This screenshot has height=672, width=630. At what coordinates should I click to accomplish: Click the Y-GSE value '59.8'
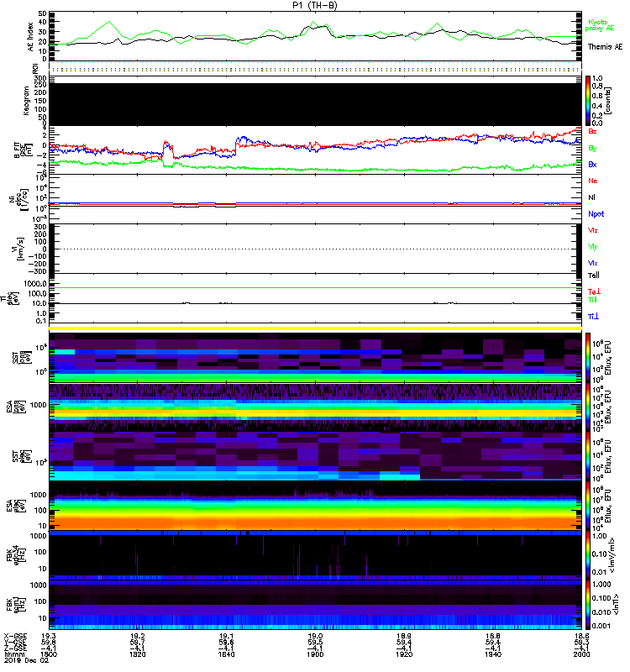(x=49, y=642)
